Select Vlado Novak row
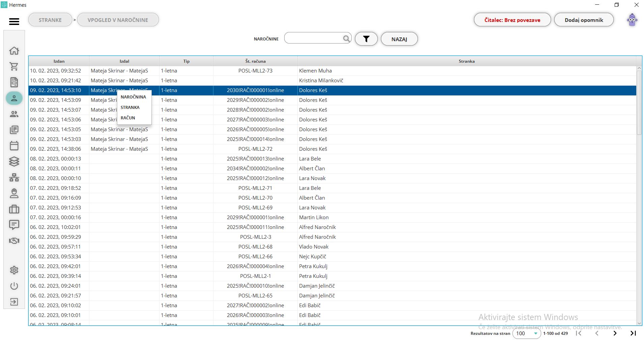The image size is (644, 347). tap(332, 247)
